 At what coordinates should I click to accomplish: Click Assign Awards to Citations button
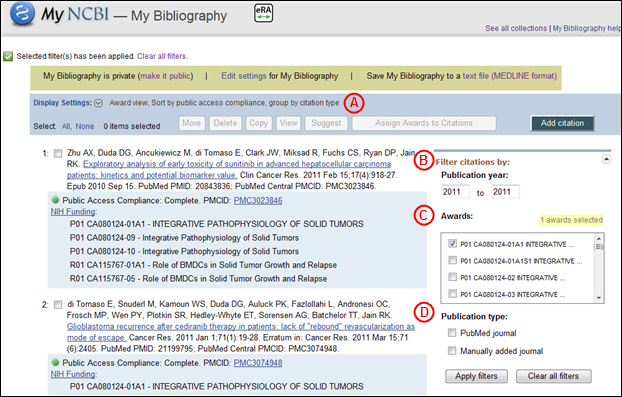point(424,123)
